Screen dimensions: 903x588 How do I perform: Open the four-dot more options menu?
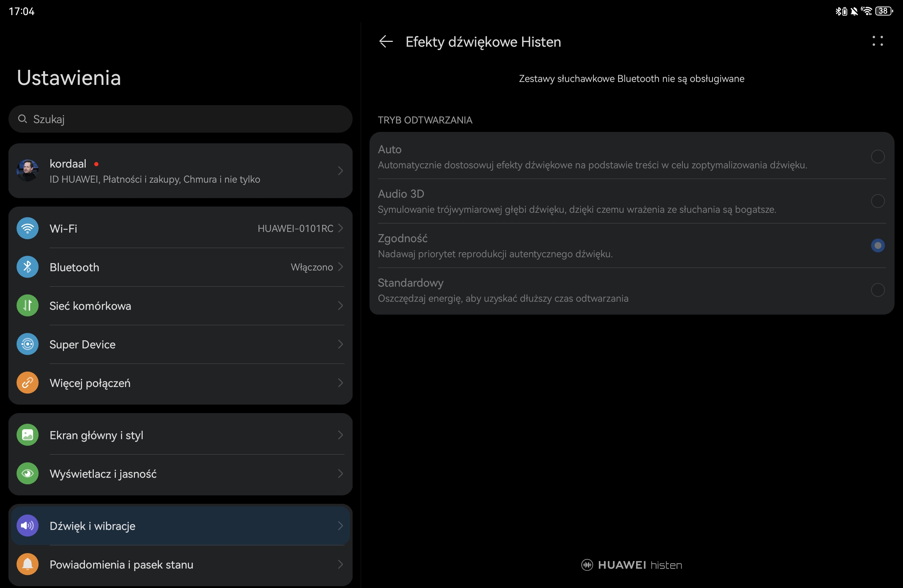877,41
